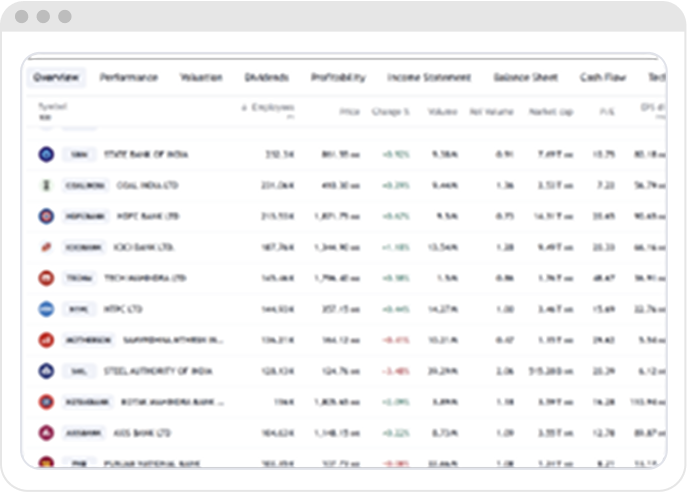Click the State Bank of India logo icon

tap(45, 154)
